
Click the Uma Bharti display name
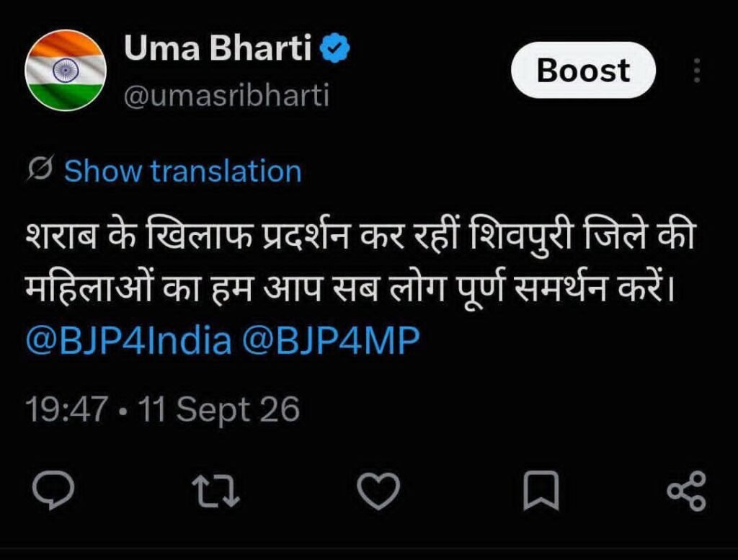(218, 48)
